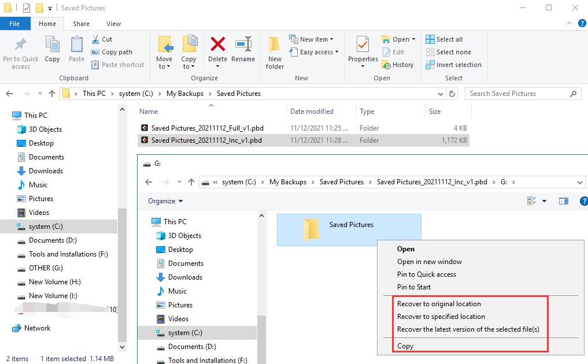Collapse the ribbon with the chevron
Image resolution: width=588 pixels, height=364 pixels.
click(569, 23)
